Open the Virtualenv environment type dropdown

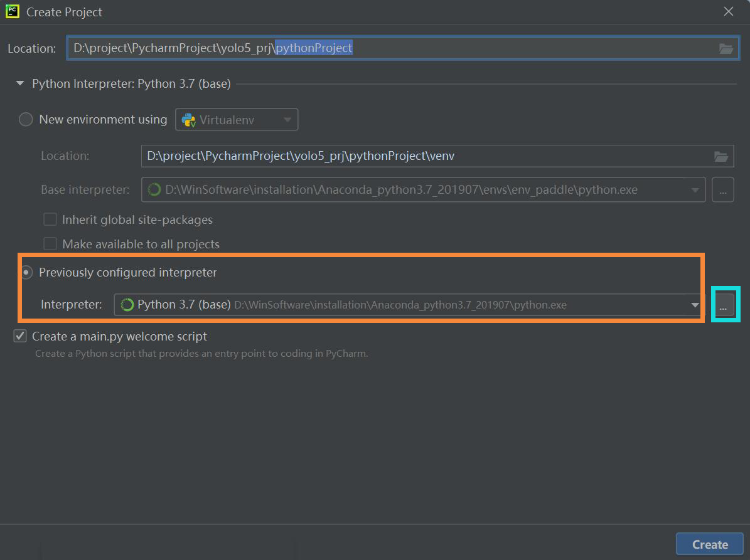pos(237,119)
